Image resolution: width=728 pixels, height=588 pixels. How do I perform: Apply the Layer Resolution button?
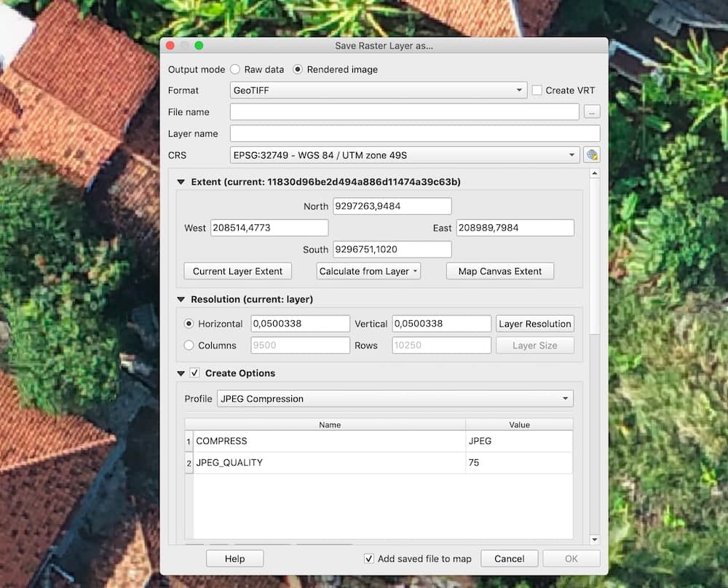pos(535,323)
